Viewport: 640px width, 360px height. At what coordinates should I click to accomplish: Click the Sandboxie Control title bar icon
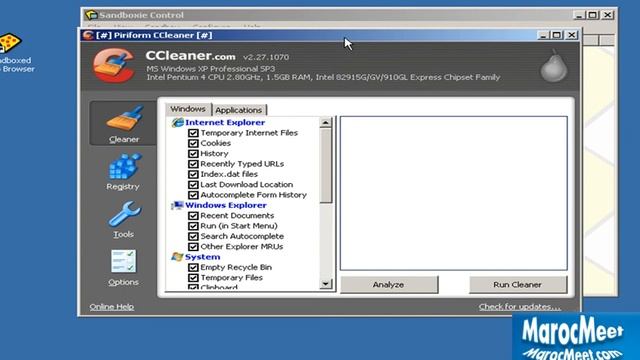(x=91, y=15)
